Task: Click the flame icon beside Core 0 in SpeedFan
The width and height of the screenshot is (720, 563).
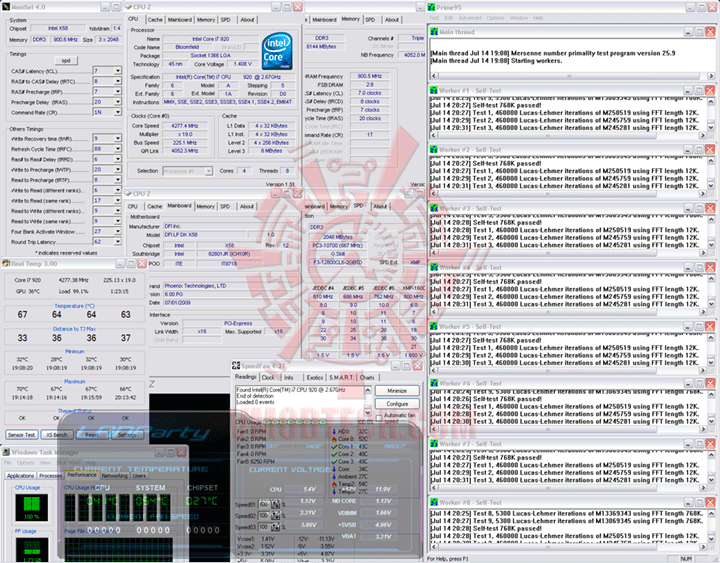Action: (334, 439)
